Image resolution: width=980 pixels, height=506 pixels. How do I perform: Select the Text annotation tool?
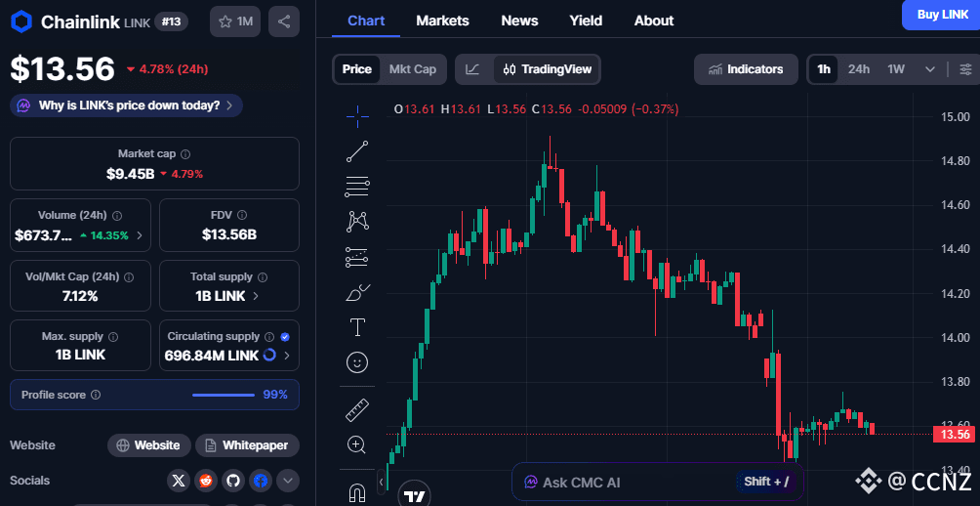[357, 326]
